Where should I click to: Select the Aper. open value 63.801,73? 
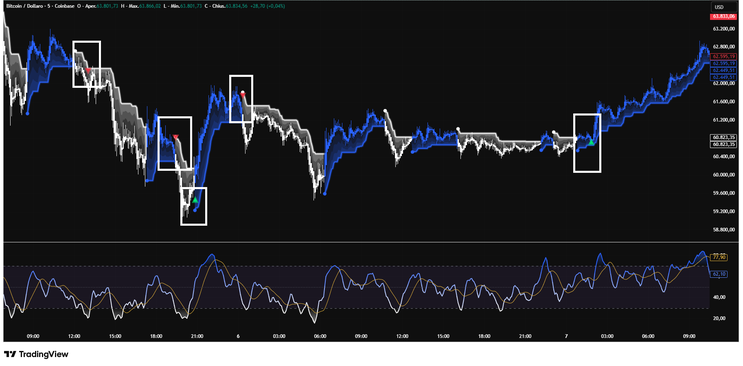(x=107, y=6)
